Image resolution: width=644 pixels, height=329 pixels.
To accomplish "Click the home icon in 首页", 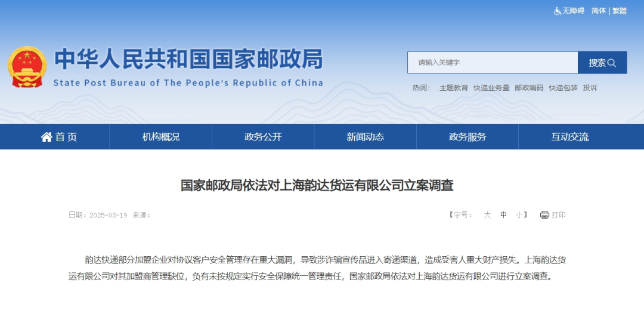I will pos(47,137).
